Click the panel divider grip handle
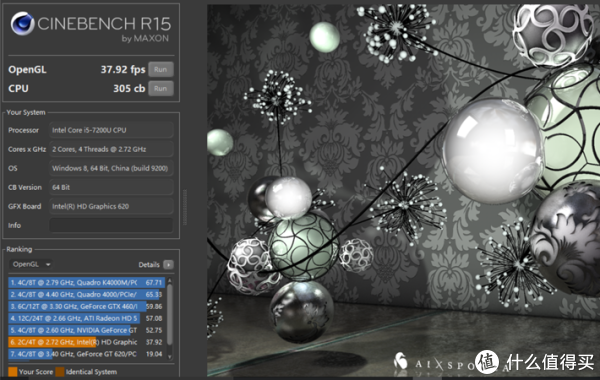Image resolution: width=600 pixels, height=380 pixels. (x=185, y=207)
